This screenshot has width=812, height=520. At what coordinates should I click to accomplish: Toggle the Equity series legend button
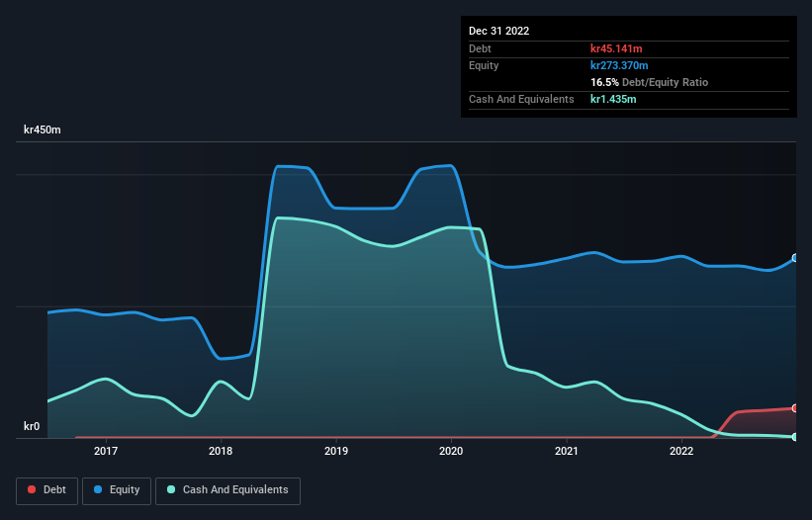pyautogui.click(x=117, y=490)
